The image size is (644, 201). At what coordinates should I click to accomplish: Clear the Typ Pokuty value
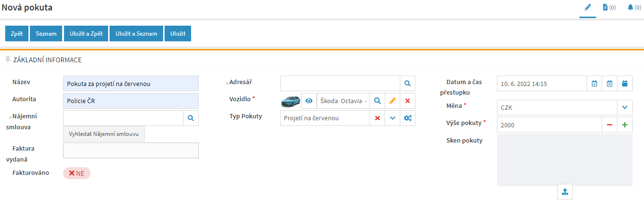[x=377, y=118]
